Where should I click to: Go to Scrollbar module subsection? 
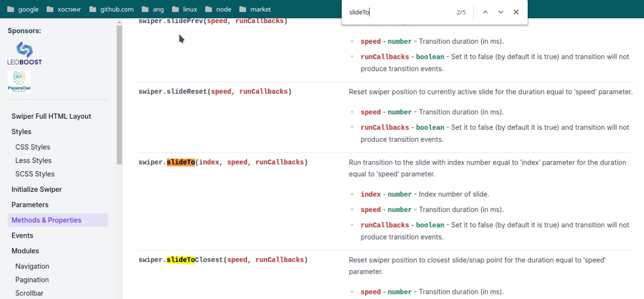tap(29, 293)
